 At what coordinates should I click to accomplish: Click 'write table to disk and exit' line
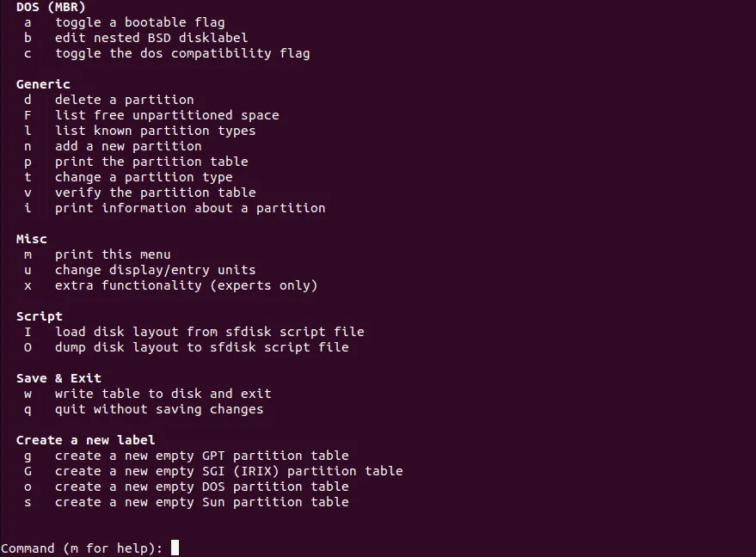click(163, 394)
